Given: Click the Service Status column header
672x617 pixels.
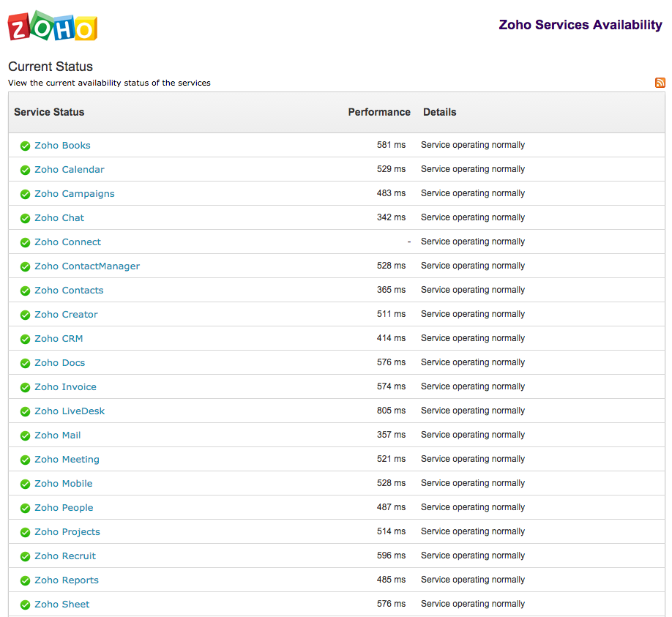Looking at the screenshot, I should tap(49, 112).
